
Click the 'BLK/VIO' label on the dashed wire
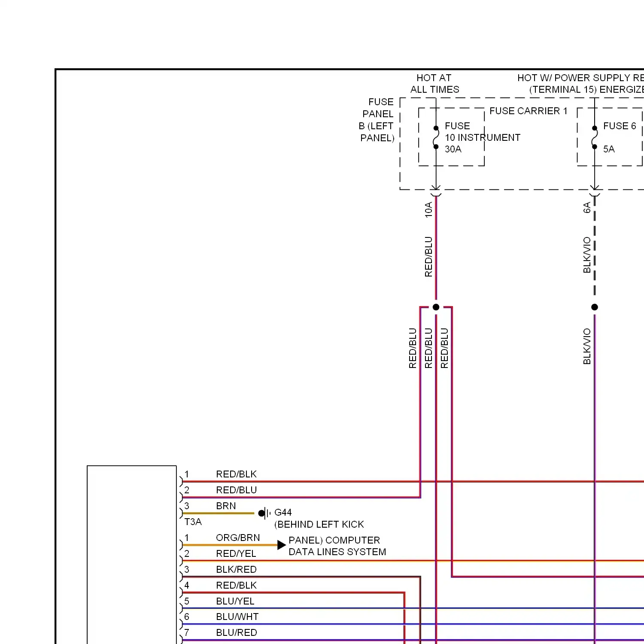(587, 255)
